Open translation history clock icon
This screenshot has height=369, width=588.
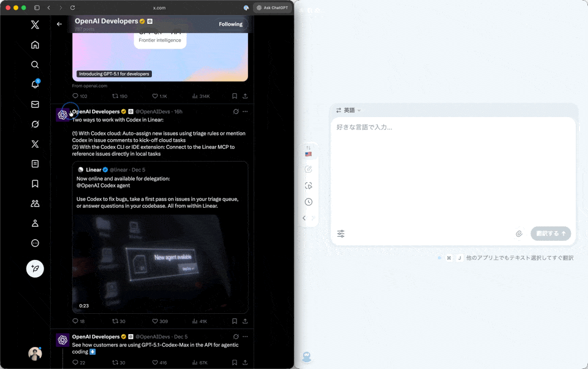tap(309, 202)
